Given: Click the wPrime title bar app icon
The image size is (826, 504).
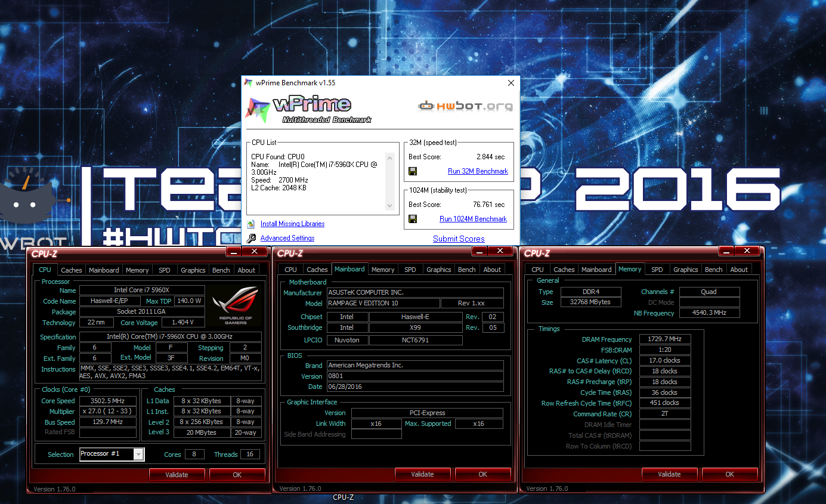Looking at the screenshot, I should coord(249,83).
